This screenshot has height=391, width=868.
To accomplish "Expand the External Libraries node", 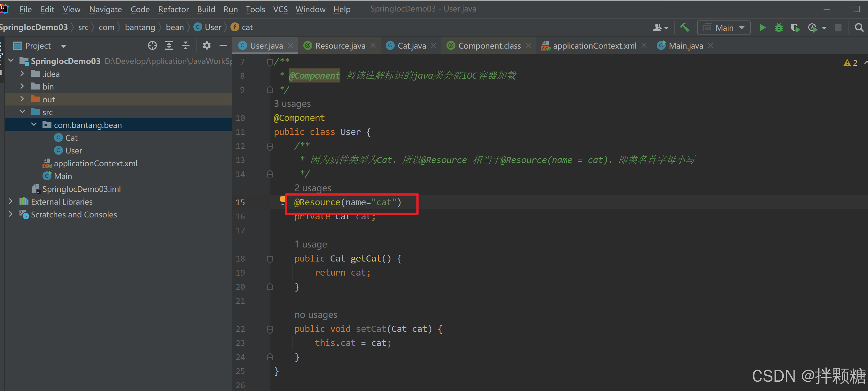I will [x=11, y=201].
